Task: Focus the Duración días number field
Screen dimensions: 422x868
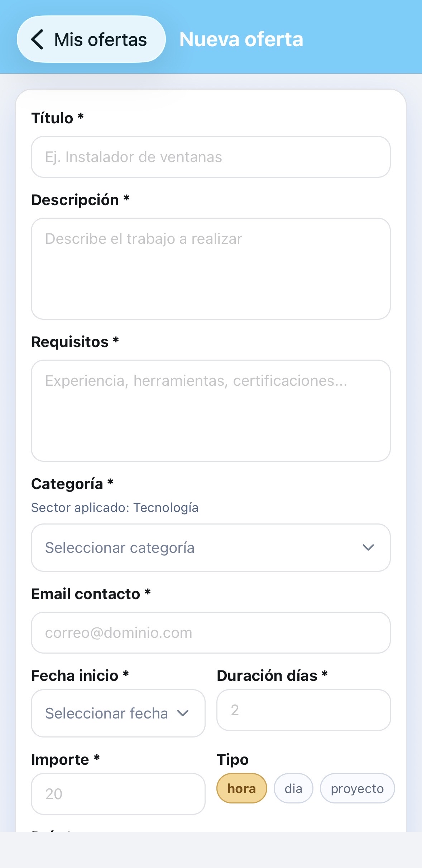Action: click(x=303, y=710)
